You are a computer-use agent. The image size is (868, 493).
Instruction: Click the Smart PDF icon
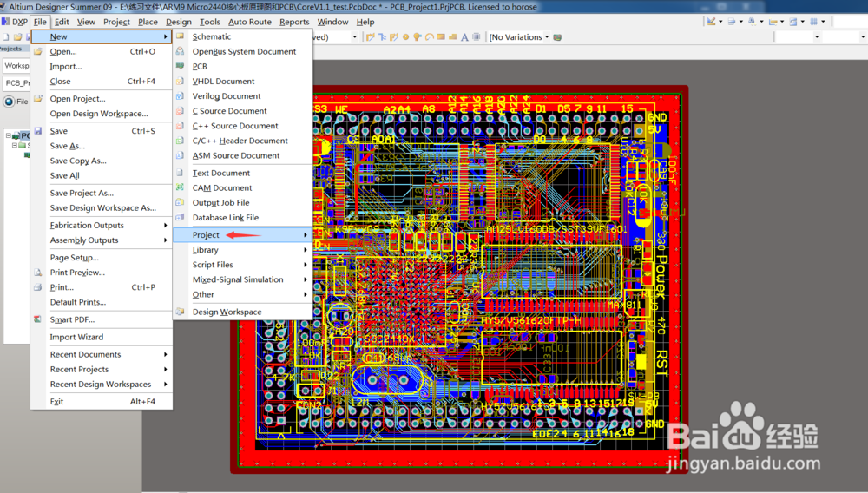click(37, 319)
